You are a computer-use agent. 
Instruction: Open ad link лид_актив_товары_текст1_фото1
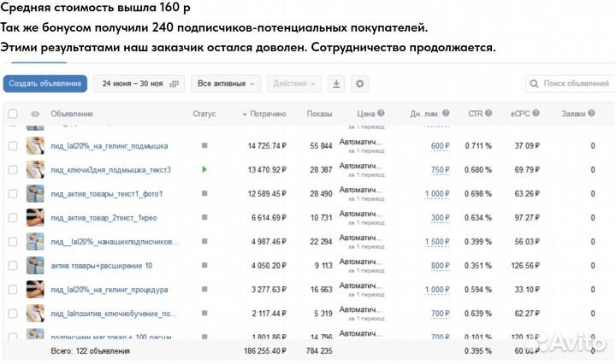(106, 194)
